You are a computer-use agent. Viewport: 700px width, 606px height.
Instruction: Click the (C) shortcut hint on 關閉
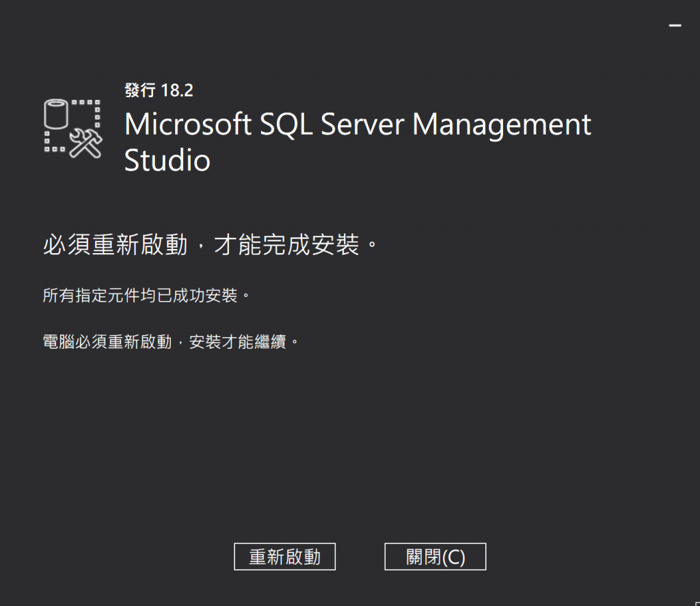pyautogui.click(x=453, y=557)
